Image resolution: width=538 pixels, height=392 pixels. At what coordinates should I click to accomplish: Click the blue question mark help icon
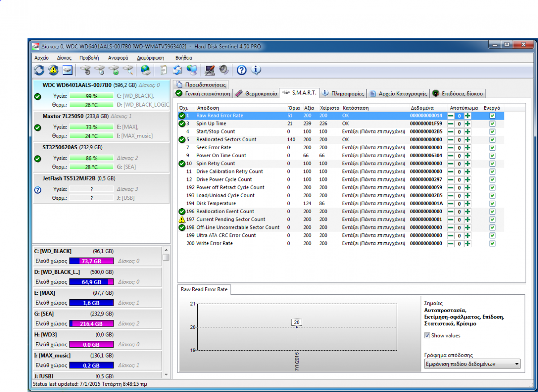tap(242, 70)
